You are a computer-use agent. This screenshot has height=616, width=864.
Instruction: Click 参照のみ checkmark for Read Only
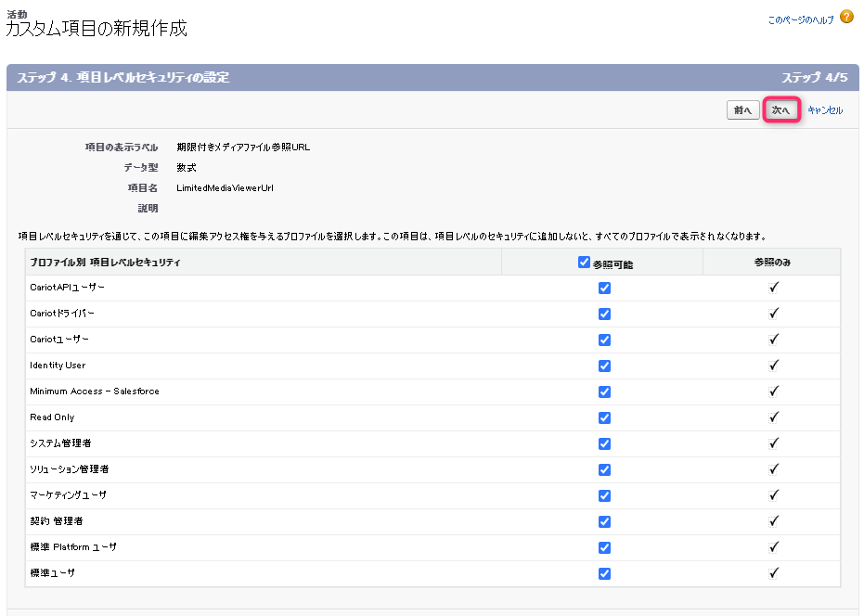pos(774,417)
